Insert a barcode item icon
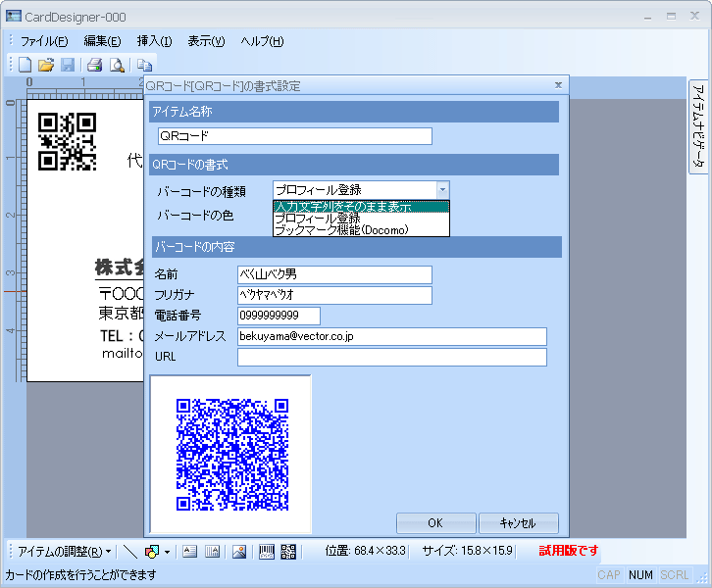This screenshot has height=588, width=712. click(x=267, y=552)
